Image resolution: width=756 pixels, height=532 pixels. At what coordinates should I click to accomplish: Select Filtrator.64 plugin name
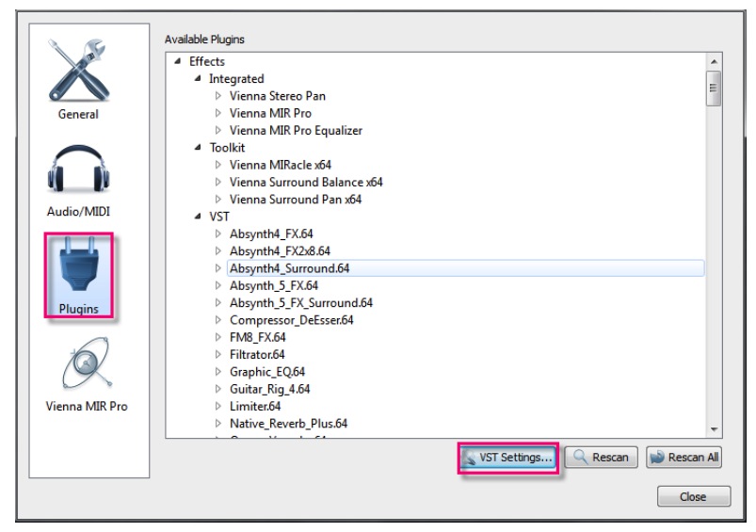click(257, 354)
